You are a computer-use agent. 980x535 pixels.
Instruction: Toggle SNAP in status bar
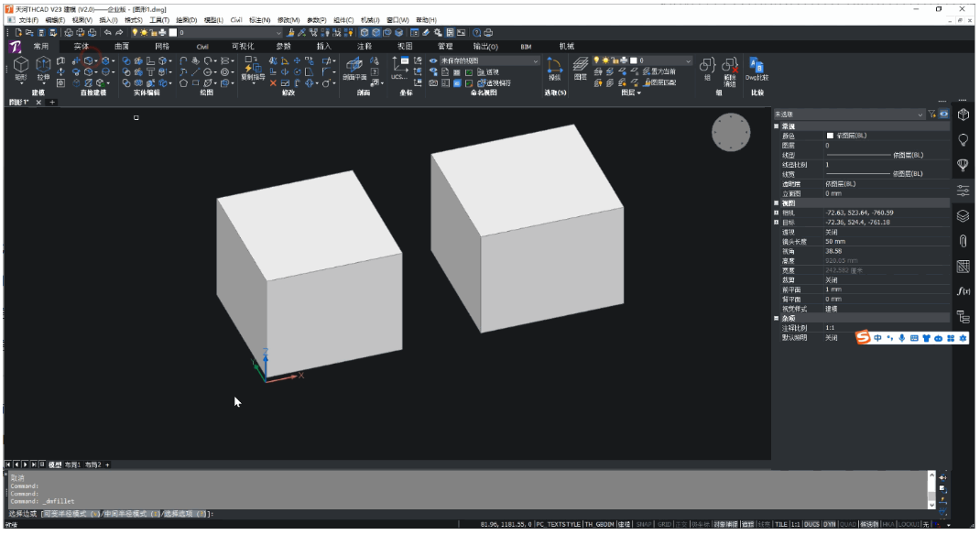(644, 524)
